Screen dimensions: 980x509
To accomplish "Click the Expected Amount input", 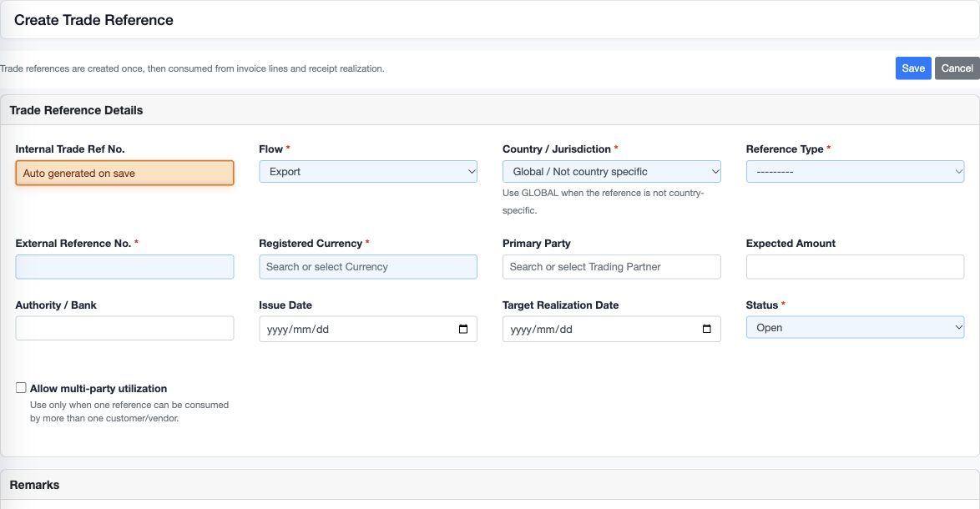I will [855, 267].
